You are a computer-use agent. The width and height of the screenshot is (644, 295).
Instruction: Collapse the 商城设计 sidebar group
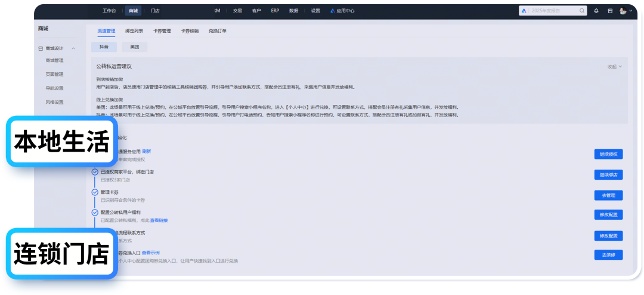pos(73,48)
